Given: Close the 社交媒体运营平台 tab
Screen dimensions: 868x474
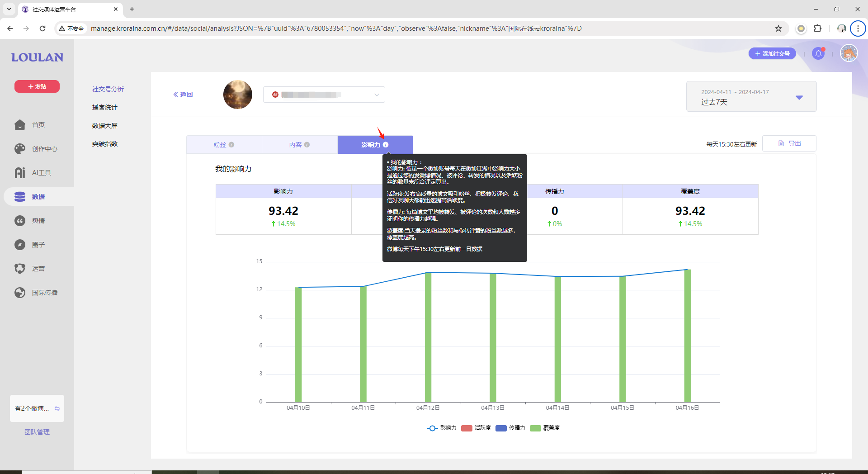Looking at the screenshot, I should 116,9.
